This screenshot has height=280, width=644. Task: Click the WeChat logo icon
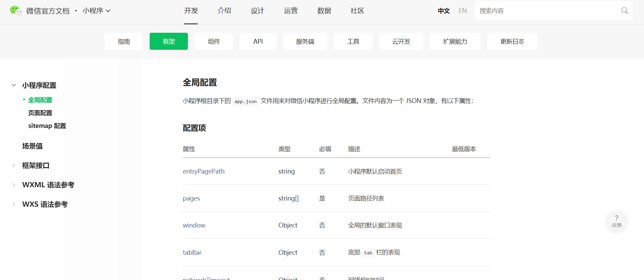(x=15, y=11)
